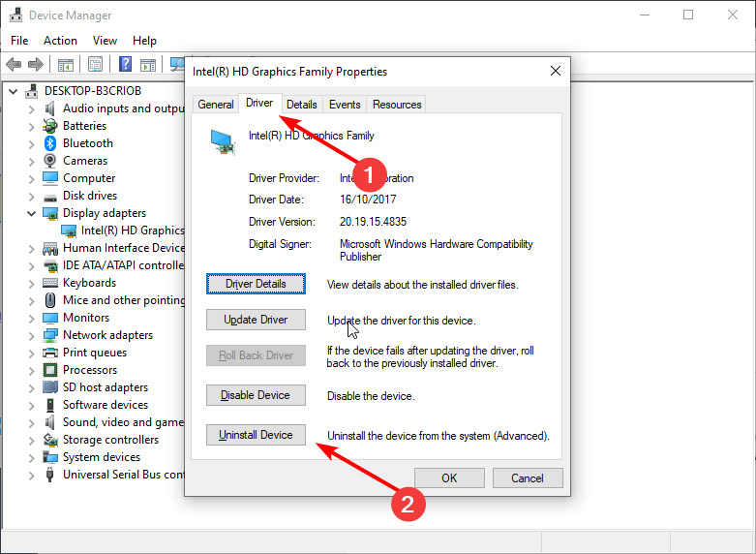The width and height of the screenshot is (756, 554).
Task: Open the View menu
Action: [x=105, y=41]
